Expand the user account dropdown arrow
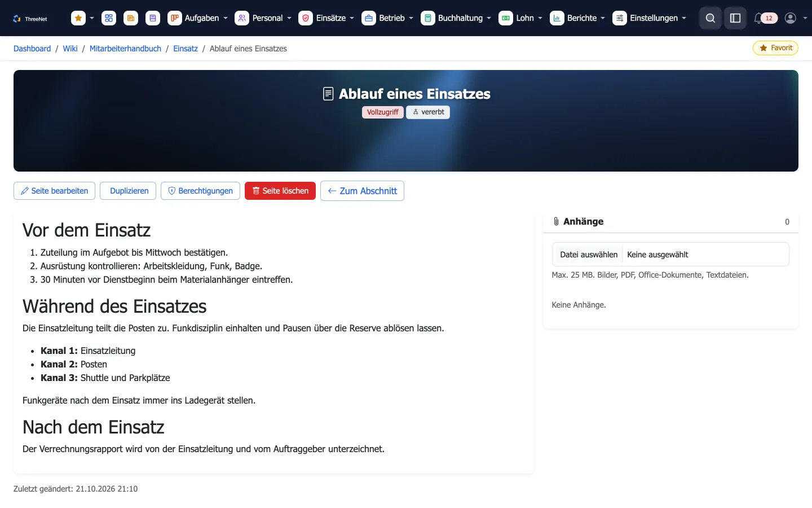This screenshot has width=812, height=508. coord(805,18)
